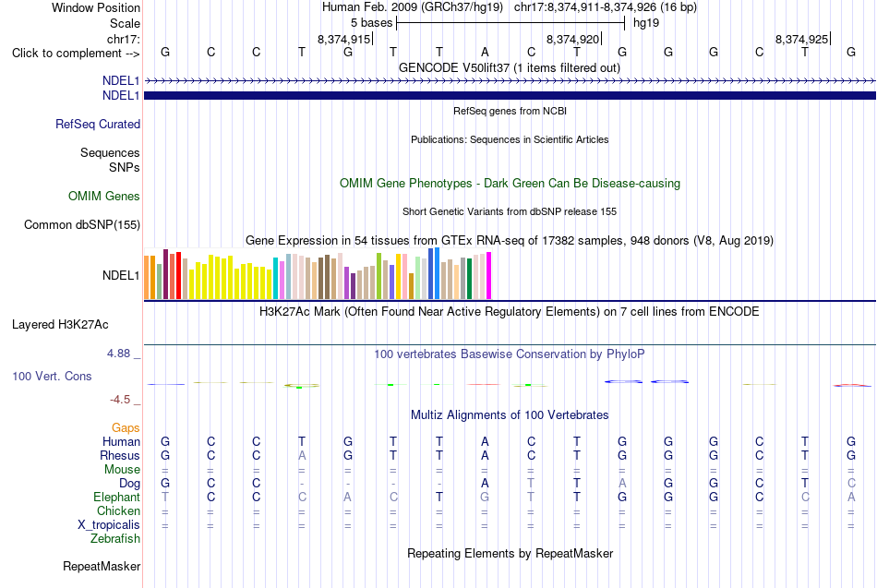Click position marker 8,374,920

point(573,39)
